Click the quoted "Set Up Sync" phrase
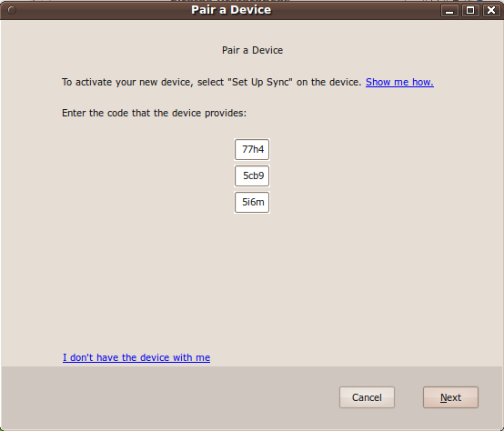504x431 pixels. pos(260,82)
